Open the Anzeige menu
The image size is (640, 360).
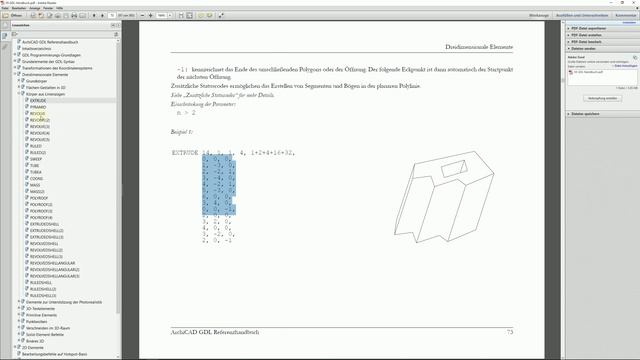pos(35,8)
